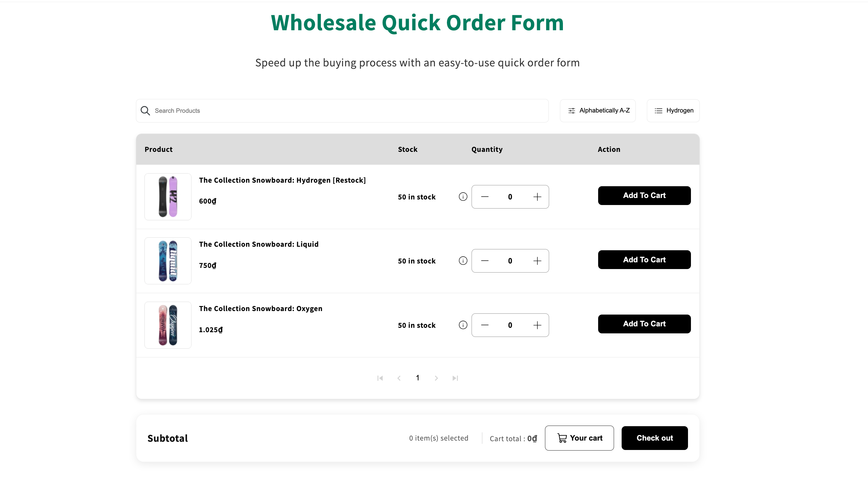Open the Hydrogen collection filter dropdown
The image size is (868, 477).
[x=673, y=110]
